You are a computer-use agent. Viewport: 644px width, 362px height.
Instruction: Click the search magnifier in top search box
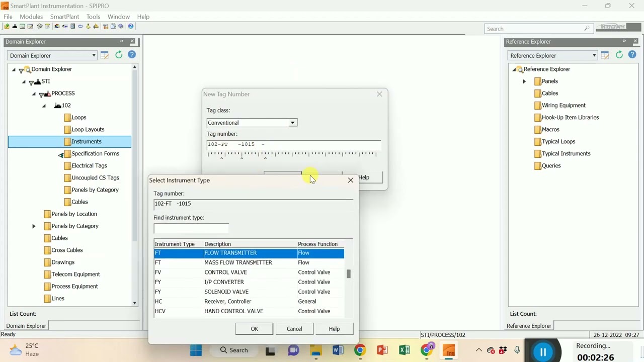(587, 29)
